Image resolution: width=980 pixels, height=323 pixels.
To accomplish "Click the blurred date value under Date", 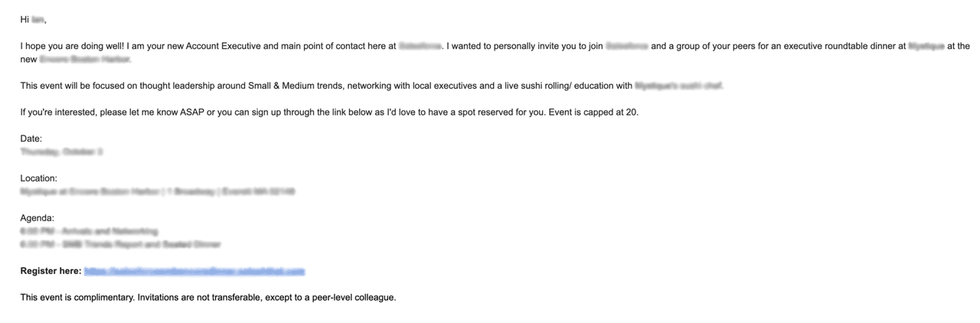I will [x=61, y=152].
